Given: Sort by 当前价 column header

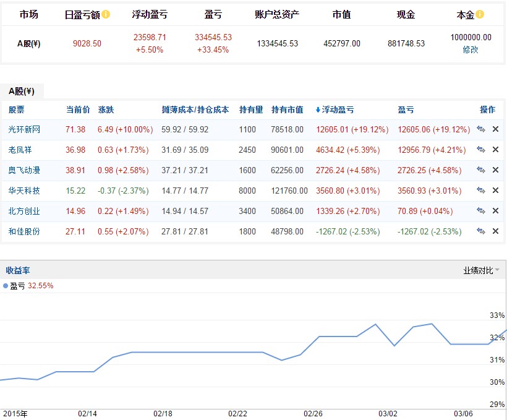Looking at the screenshot, I should tap(78, 109).
